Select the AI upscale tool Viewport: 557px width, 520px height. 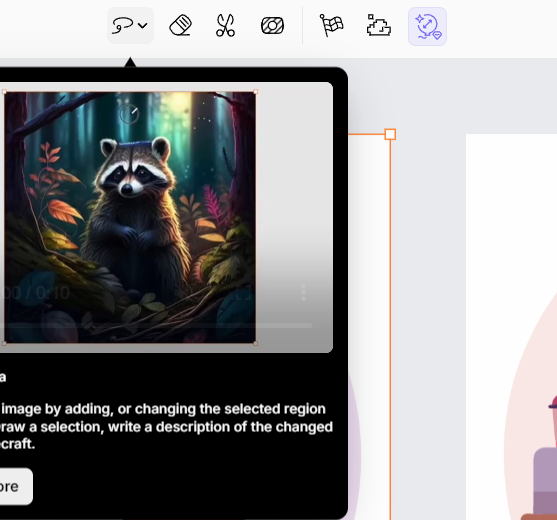click(427, 26)
